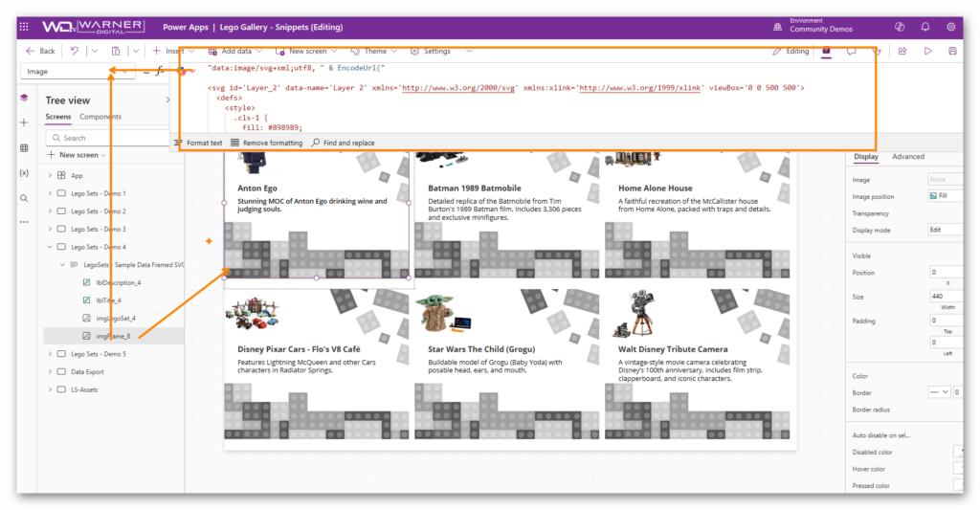This screenshot has height=510, width=980.
Task: Collapse Lego Sets - Demo 4 node
Action: (x=50, y=247)
